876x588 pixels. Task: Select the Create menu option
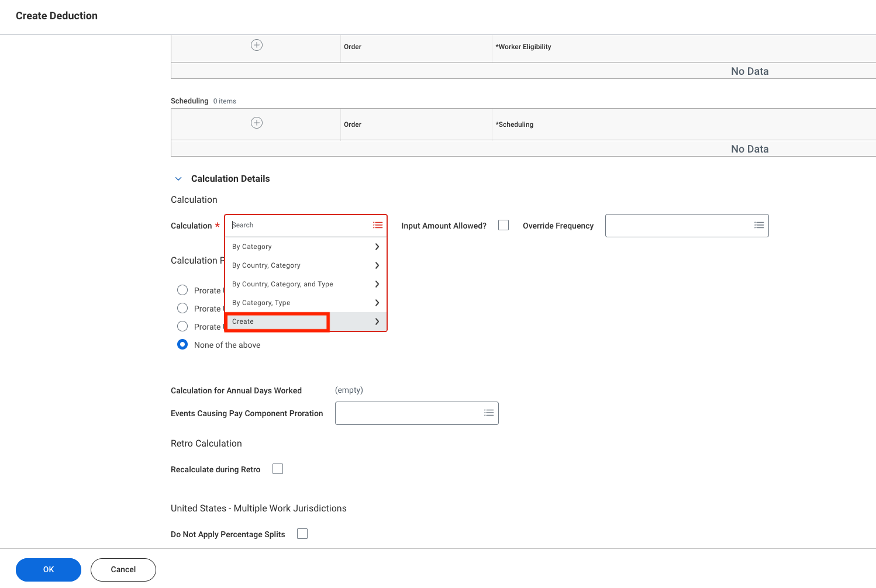[306, 321]
